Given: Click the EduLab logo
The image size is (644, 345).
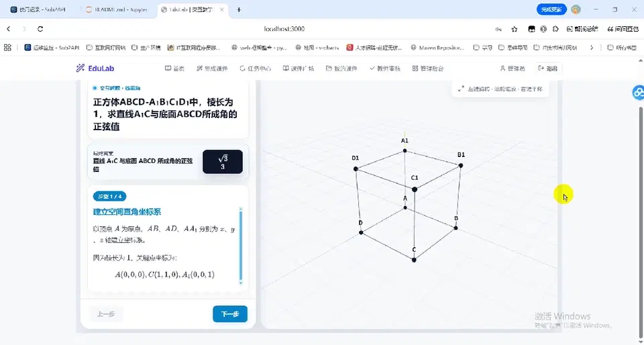Looking at the screenshot, I should [95, 68].
